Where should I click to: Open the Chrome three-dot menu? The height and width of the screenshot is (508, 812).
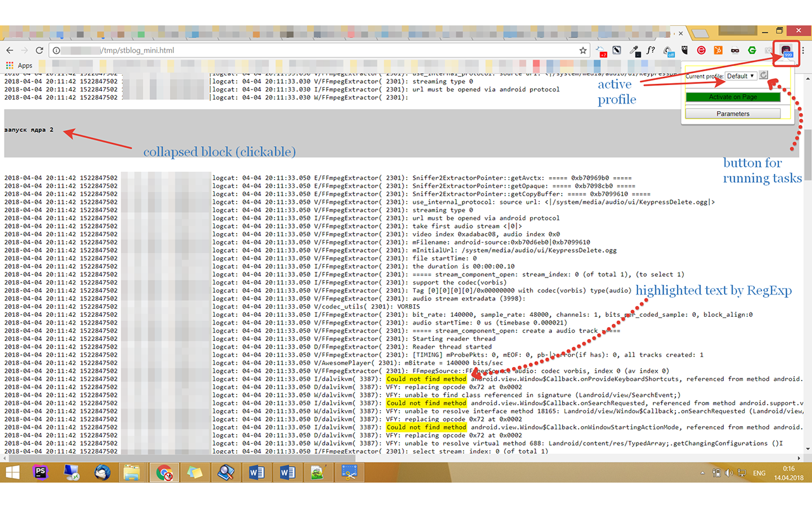802,50
